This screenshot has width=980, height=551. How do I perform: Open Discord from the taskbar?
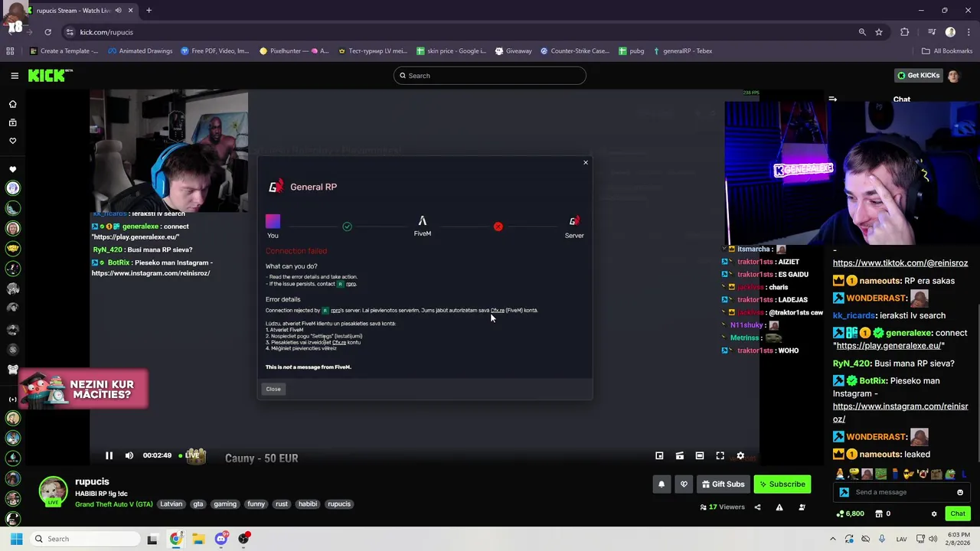pyautogui.click(x=221, y=539)
